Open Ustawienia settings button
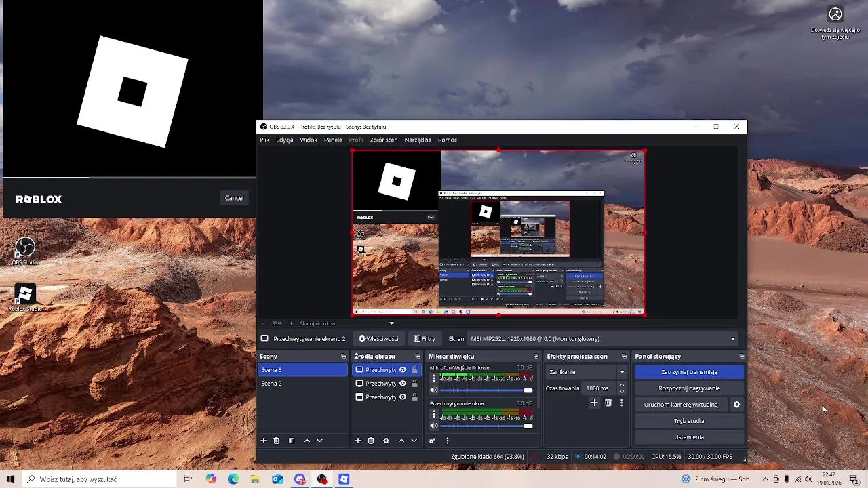The width and height of the screenshot is (868, 488). [689, 437]
